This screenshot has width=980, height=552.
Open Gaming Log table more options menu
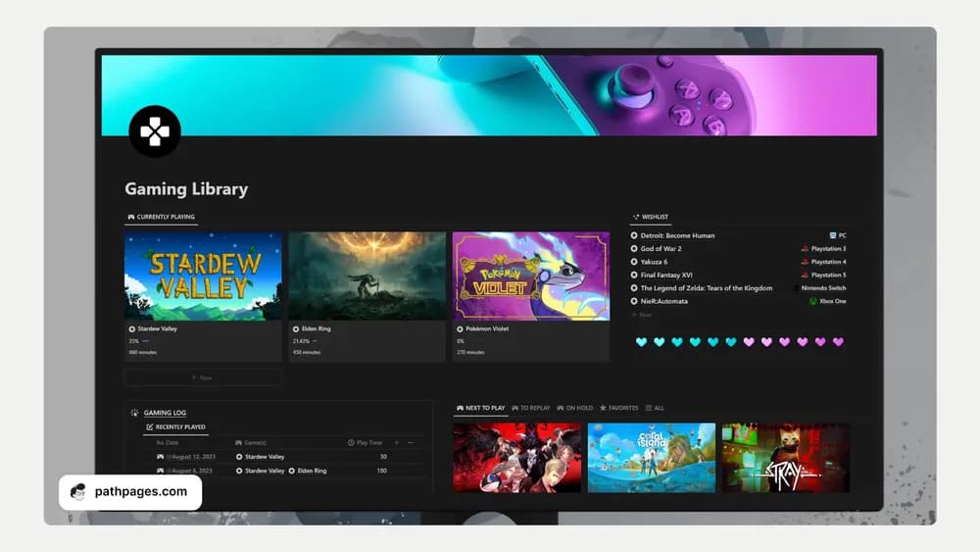411,442
